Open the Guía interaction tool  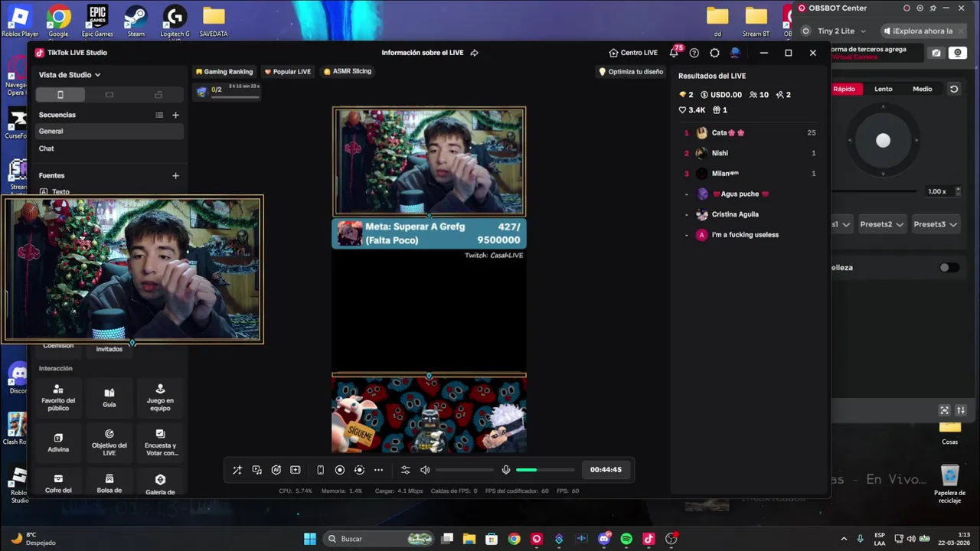coord(109,397)
